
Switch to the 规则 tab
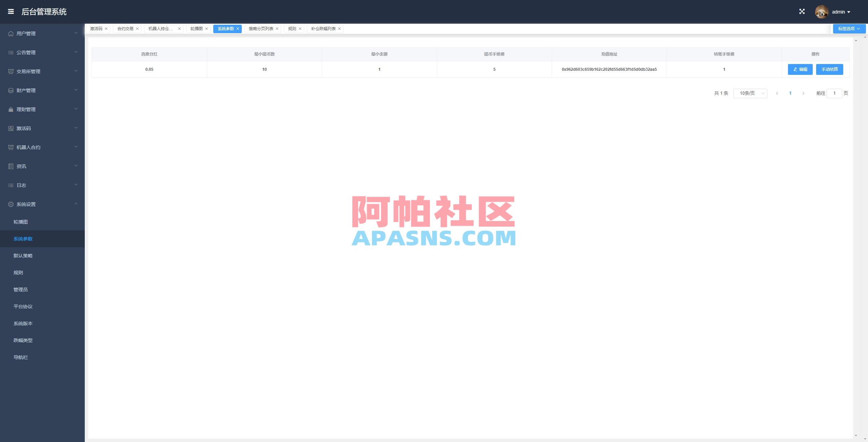pos(291,28)
